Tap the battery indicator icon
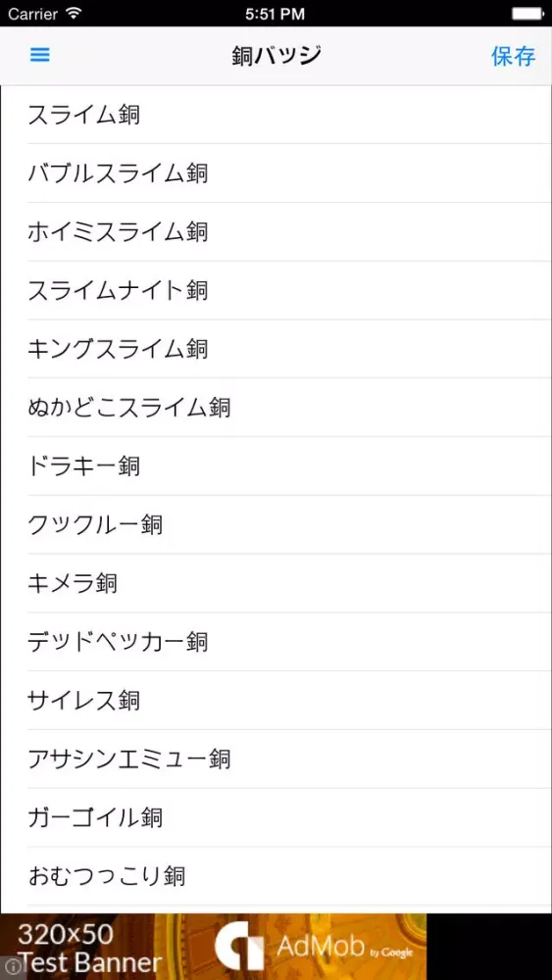Viewport: 552px width, 980px height. coord(527,13)
